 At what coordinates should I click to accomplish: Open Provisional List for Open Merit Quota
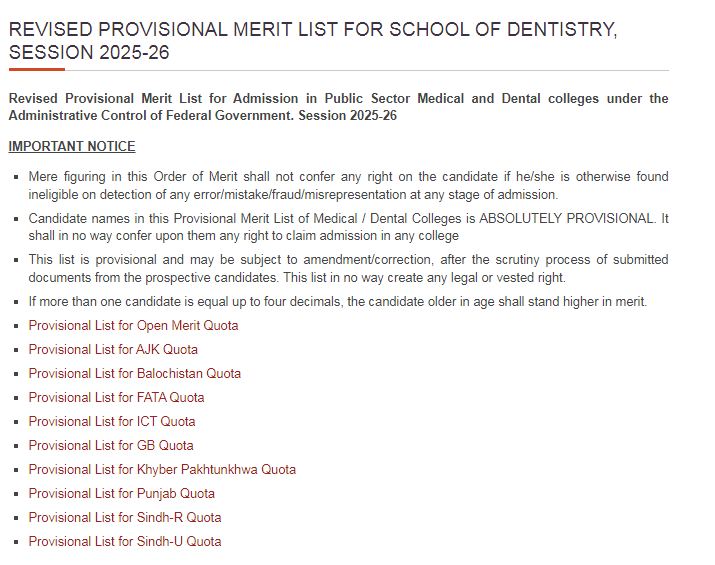pos(133,326)
